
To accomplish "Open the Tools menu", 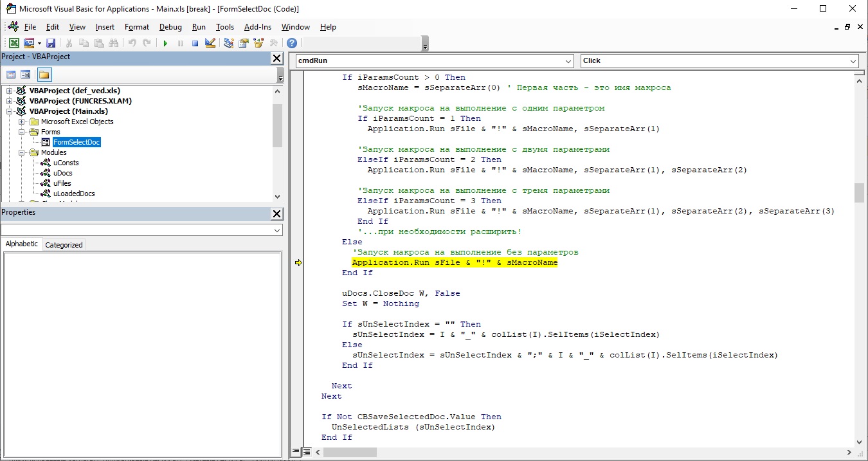I will 225,27.
